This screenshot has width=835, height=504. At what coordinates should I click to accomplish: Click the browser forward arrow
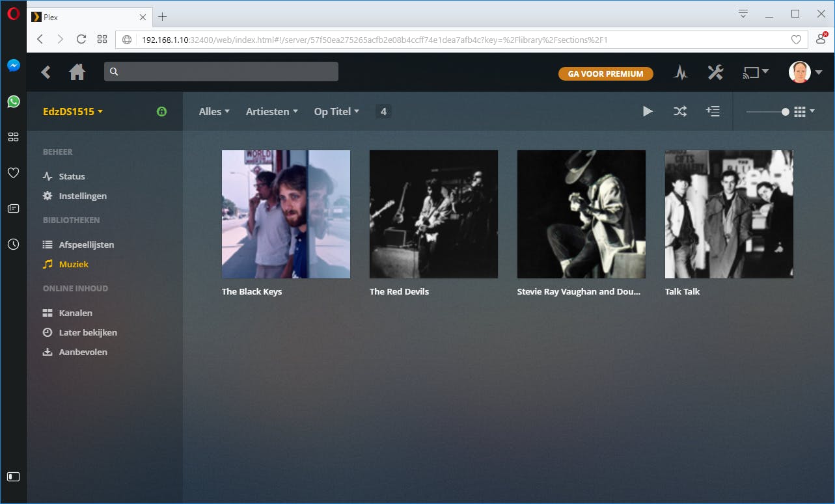pos(61,40)
